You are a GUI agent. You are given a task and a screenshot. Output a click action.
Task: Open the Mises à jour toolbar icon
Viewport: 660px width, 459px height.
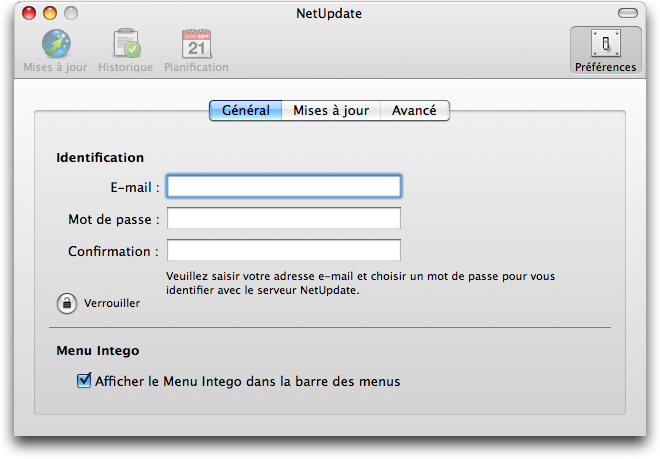[x=56, y=43]
